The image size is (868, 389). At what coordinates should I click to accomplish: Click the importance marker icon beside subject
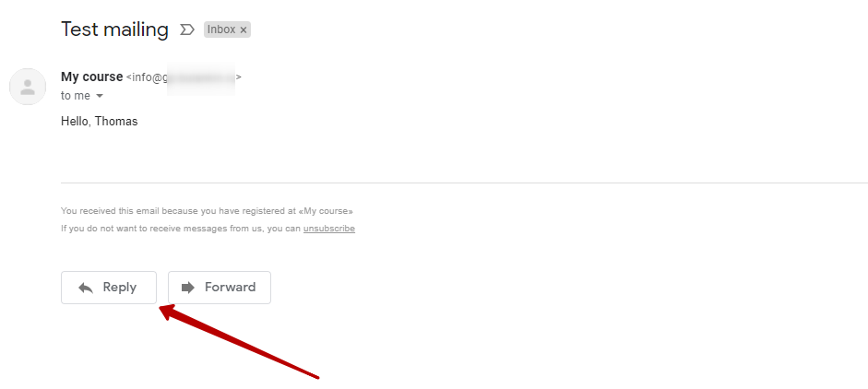coord(187,29)
